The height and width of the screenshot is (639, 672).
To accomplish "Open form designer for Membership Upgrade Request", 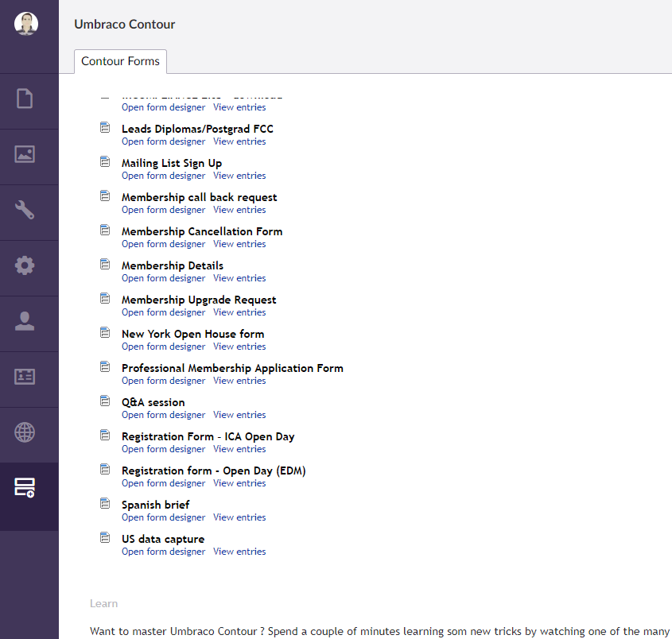I will point(163,312).
